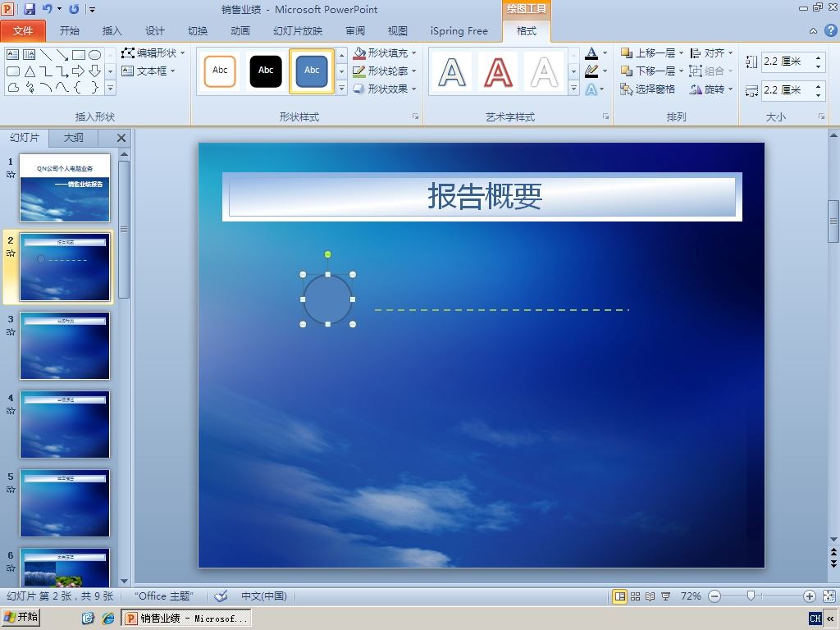Minimize the ribbon with the caret icon

[x=813, y=31]
